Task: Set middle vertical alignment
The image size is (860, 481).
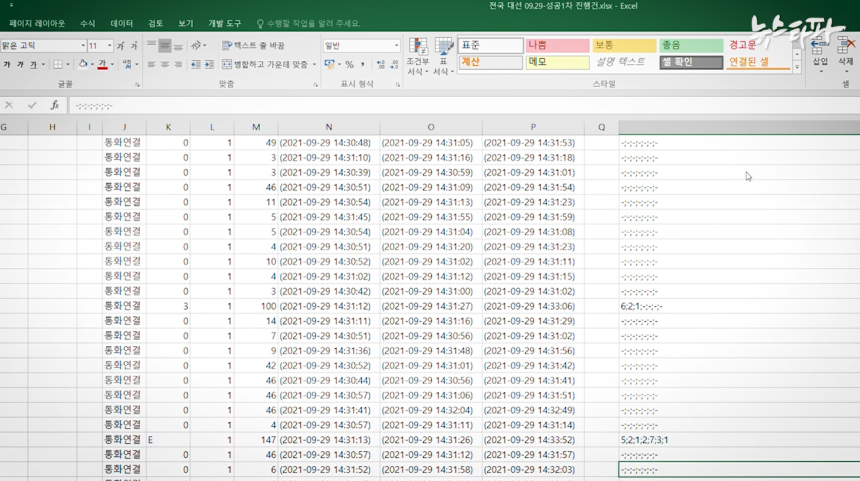Action: tap(165, 46)
